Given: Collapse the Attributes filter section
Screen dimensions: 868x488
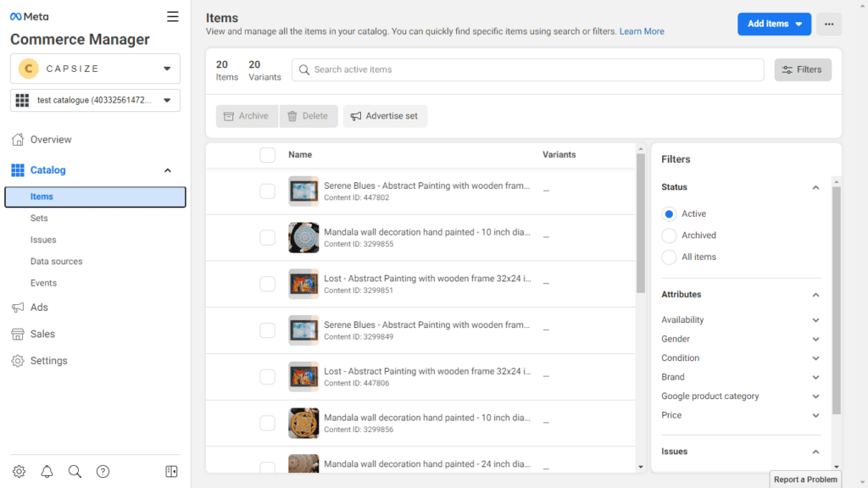Looking at the screenshot, I should coord(815,295).
